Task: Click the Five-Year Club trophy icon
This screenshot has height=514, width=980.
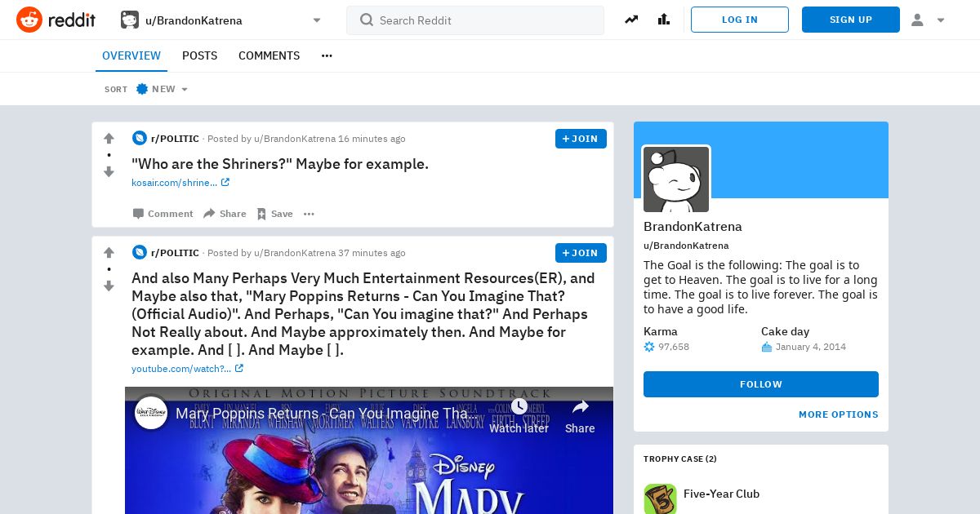Action: click(x=660, y=498)
